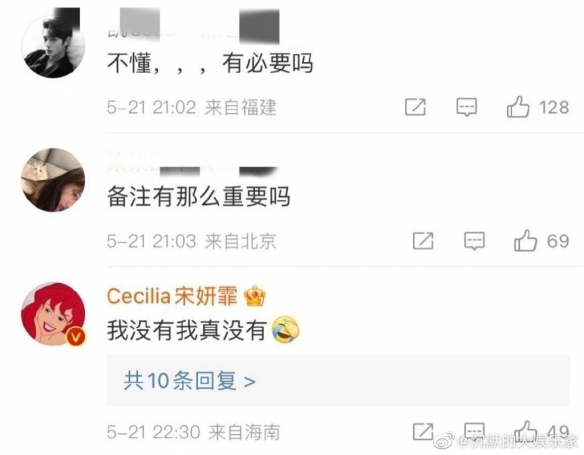Open the avatar with cat and girl
The image size is (584, 455).
53,180
